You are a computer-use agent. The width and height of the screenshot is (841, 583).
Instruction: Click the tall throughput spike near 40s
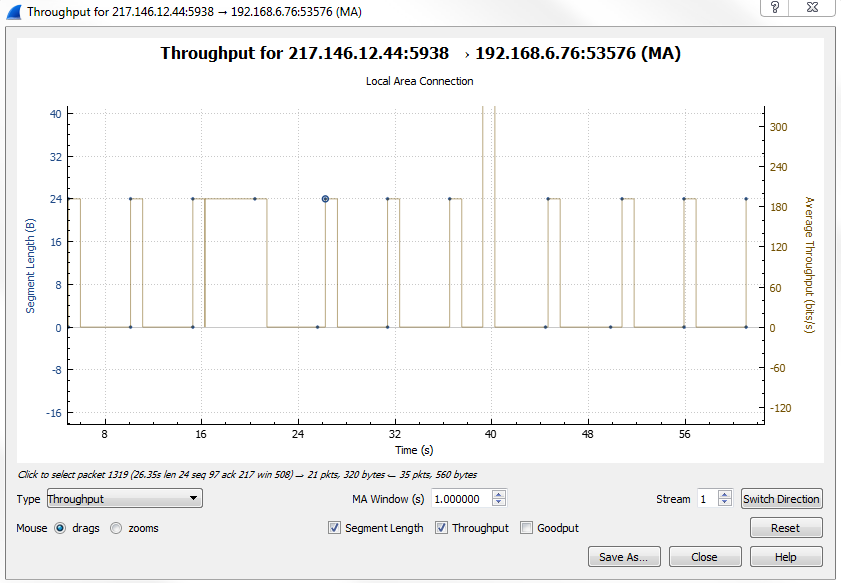pyautogui.click(x=489, y=215)
